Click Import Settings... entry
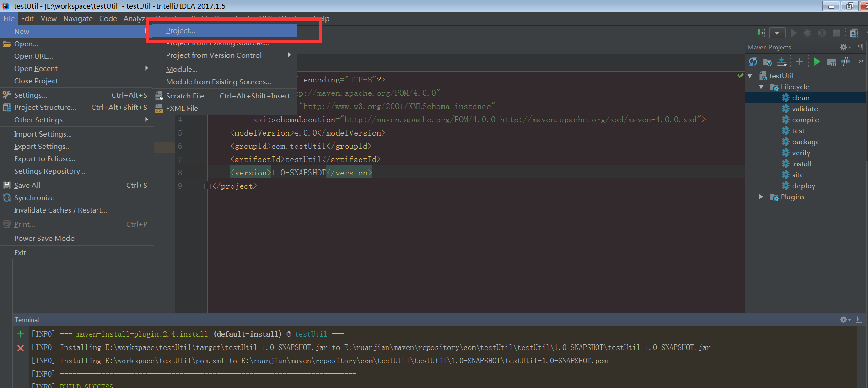Screen dimensions: 868x388 click(x=77, y=134)
